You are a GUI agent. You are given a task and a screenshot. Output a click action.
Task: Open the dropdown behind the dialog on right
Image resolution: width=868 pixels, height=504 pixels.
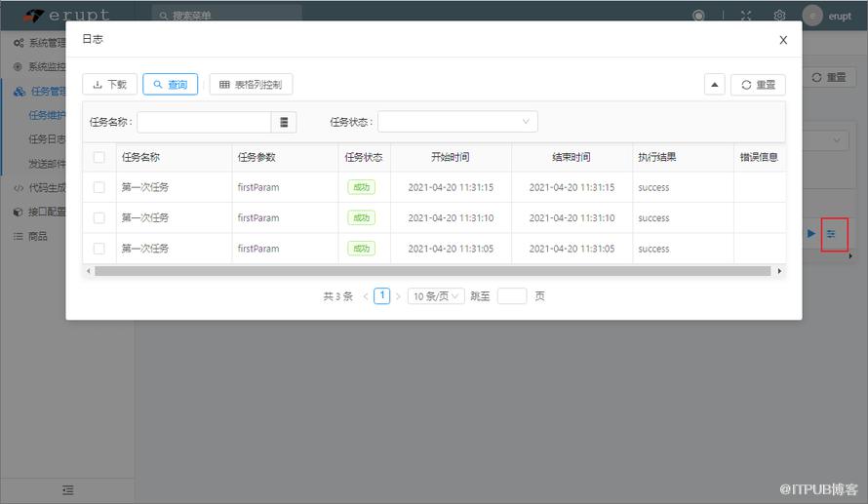pos(826,140)
